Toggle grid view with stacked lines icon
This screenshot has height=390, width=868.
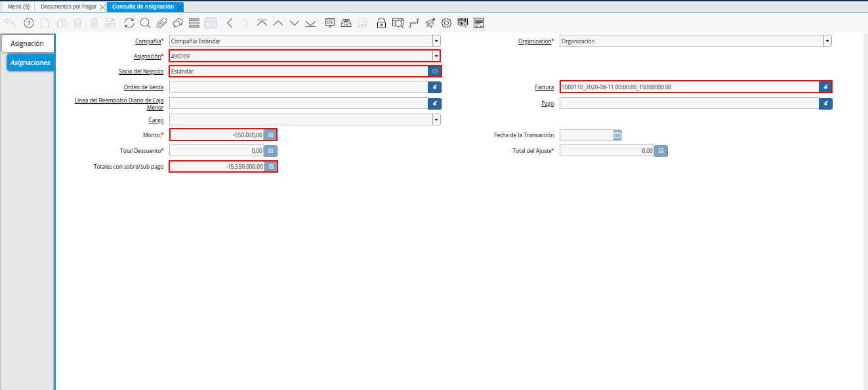(194, 23)
